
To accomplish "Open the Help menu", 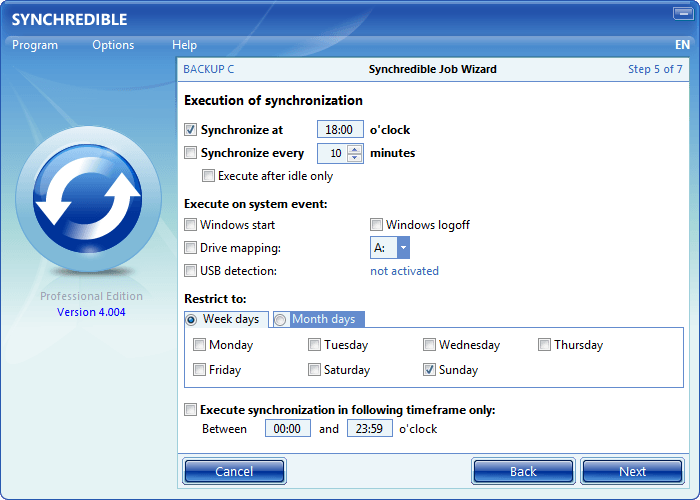I will click(x=184, y=45).
